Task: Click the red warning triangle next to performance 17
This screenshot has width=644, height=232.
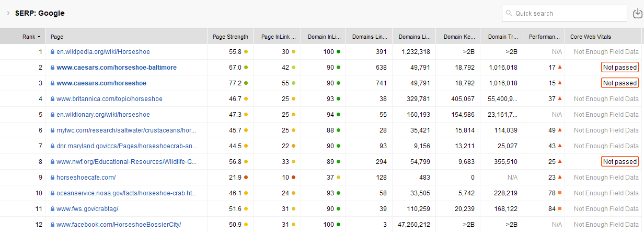Action: [x=559, y=68]
